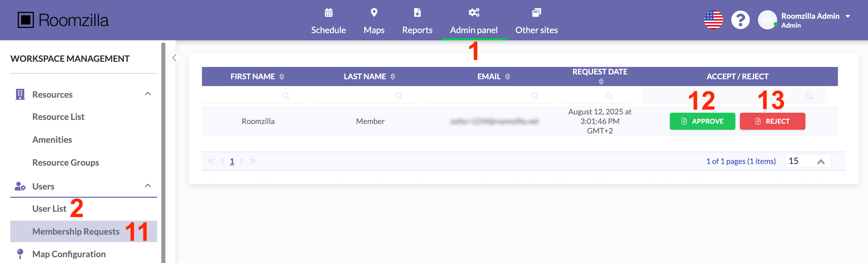Open the help question mark icon
The height and width of the screenshot is (263, 868).
pyautogui.click(x=740, y=20)
